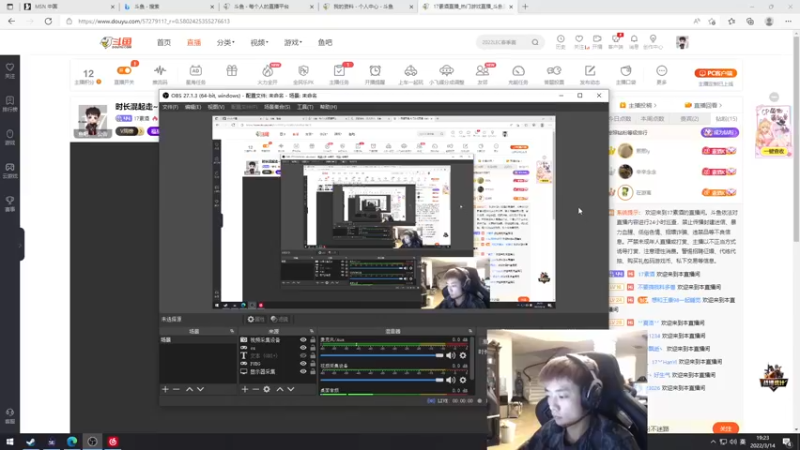Open the sources dock pop-out icon

coord(312,331)
